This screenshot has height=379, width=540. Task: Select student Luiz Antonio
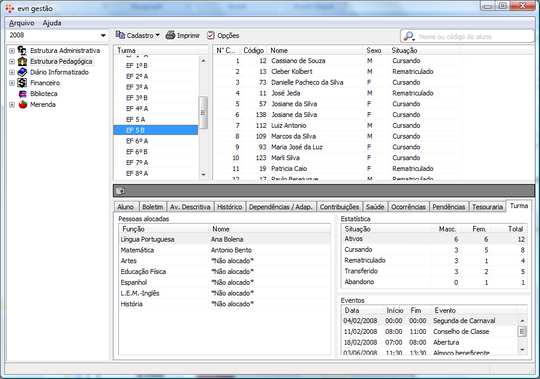point(338,126)
